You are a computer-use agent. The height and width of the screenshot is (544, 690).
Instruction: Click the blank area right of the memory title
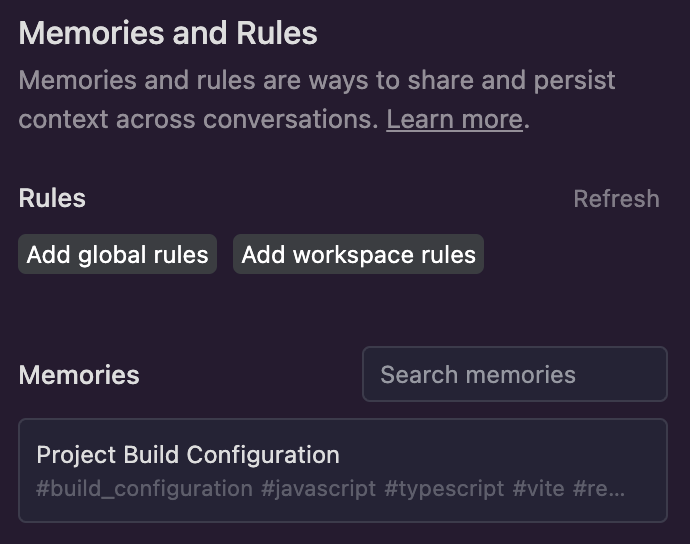pyautogui.click(x=500, y=455)
